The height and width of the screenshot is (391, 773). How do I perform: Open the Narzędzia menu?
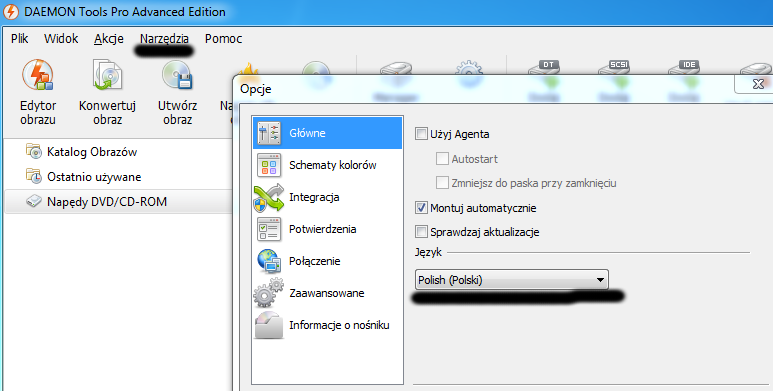click(164, 38)
